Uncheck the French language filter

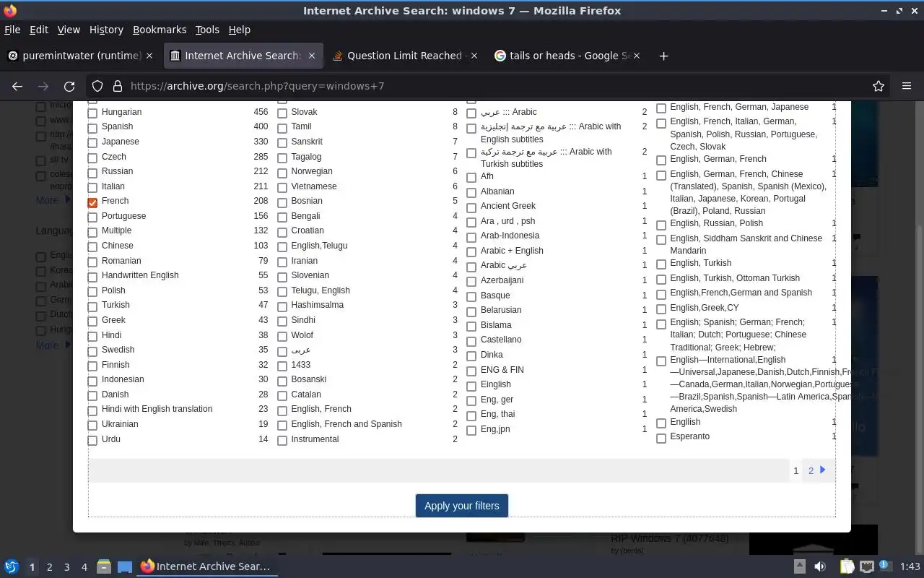[x=92, y=202]
